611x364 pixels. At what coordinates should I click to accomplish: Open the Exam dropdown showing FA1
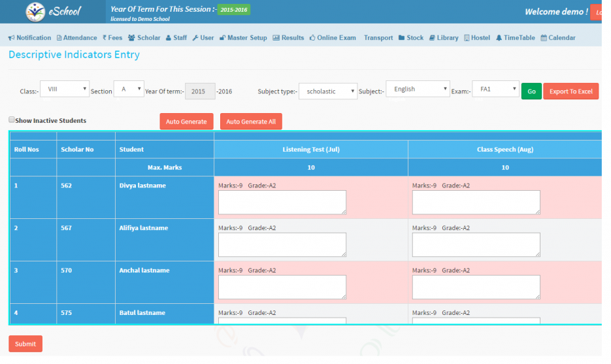pos(495,89)
